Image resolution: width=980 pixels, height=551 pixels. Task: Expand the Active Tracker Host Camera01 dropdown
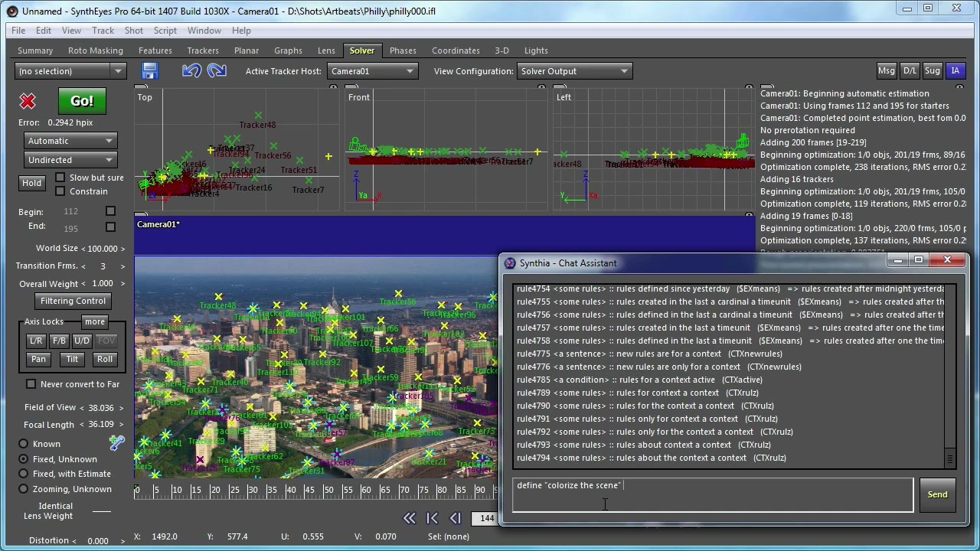[x=372, y=71]
